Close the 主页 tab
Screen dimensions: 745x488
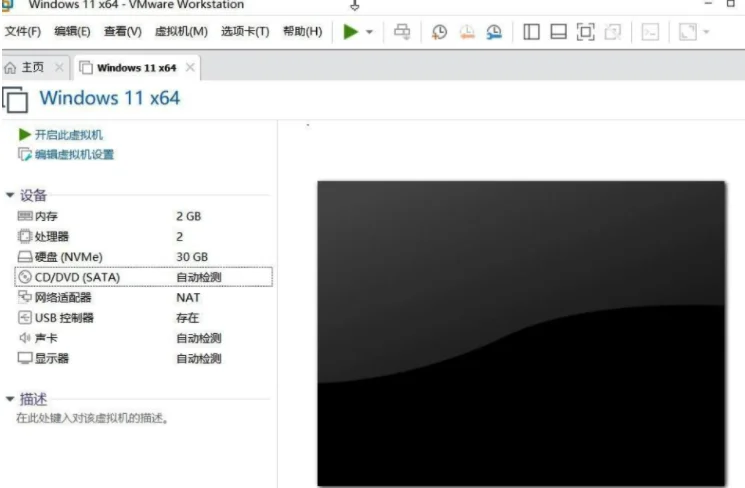59,67
